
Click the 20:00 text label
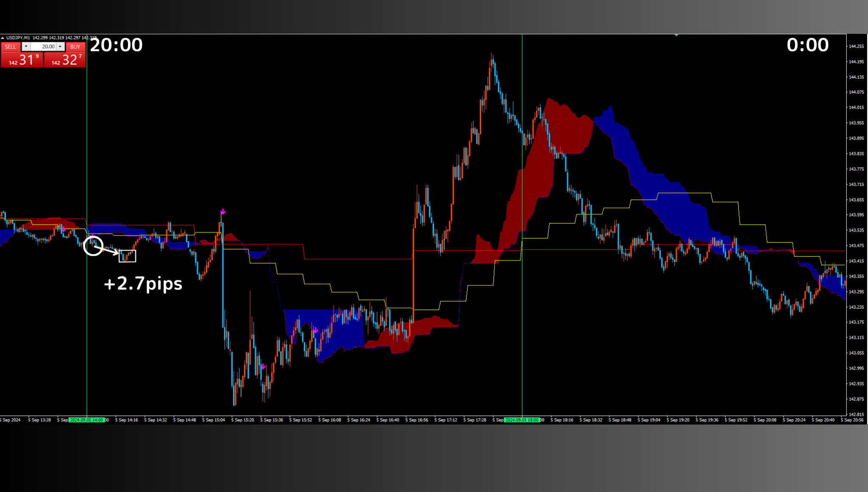click(x=116, y=45)
